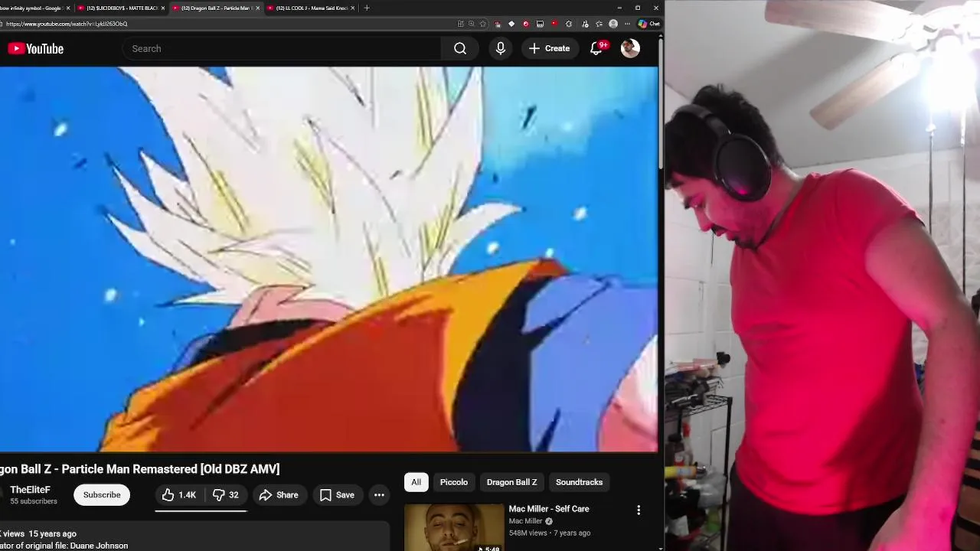Open the YouTube account avatar menu

630,48
